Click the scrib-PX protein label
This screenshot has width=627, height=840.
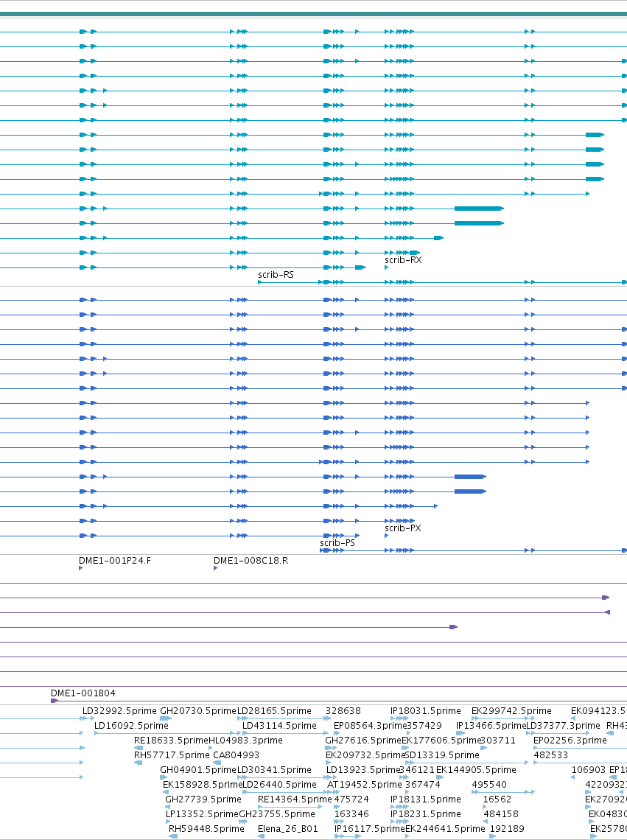point(402,528)
